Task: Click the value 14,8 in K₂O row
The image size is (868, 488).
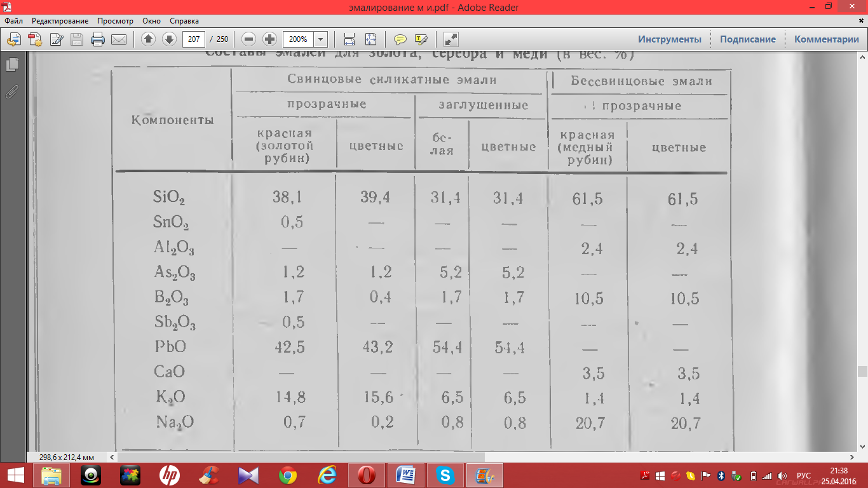Action: (290, 397)
